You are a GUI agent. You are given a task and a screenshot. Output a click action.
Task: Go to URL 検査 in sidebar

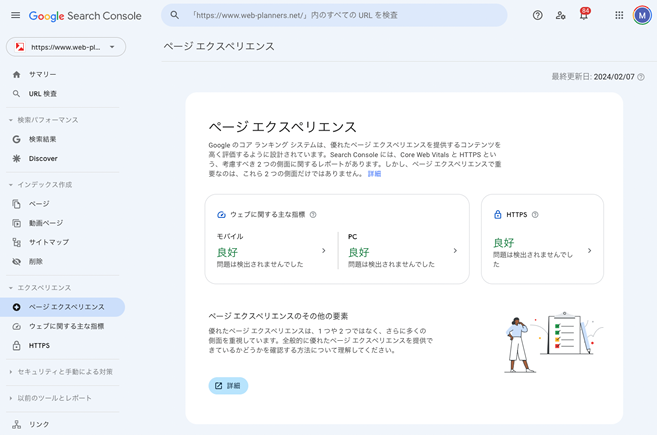(x=43, y=94)
